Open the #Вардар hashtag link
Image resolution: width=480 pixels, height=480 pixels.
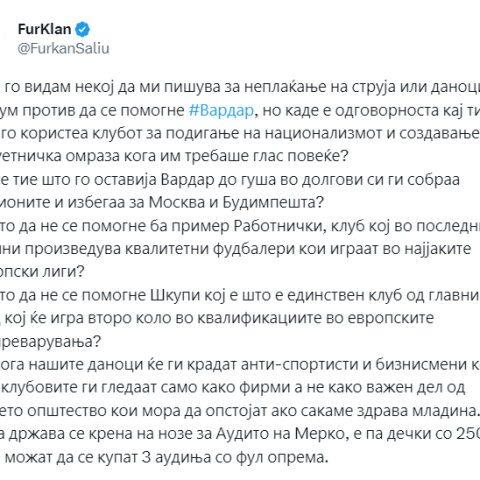[x=221, y=110]
